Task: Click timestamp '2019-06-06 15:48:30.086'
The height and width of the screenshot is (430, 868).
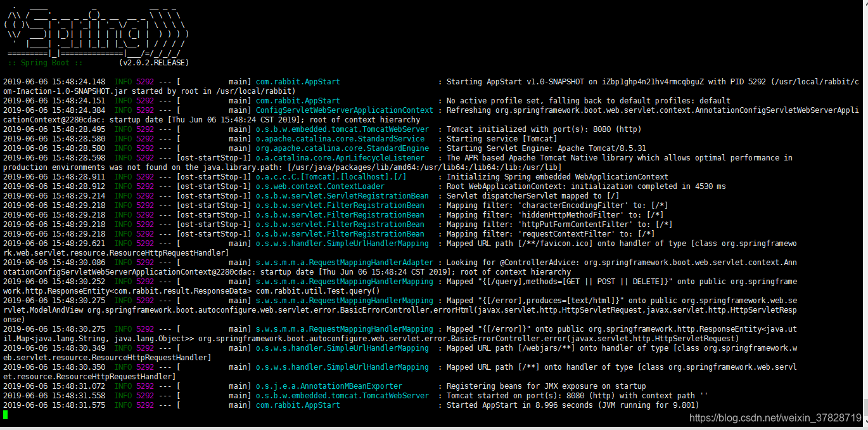Action: pyautogui.click(x=54, y=263)
